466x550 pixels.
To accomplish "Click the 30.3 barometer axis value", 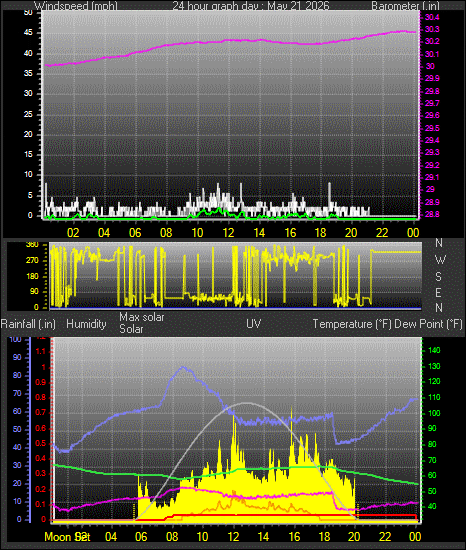I will (x=432, y=29).
